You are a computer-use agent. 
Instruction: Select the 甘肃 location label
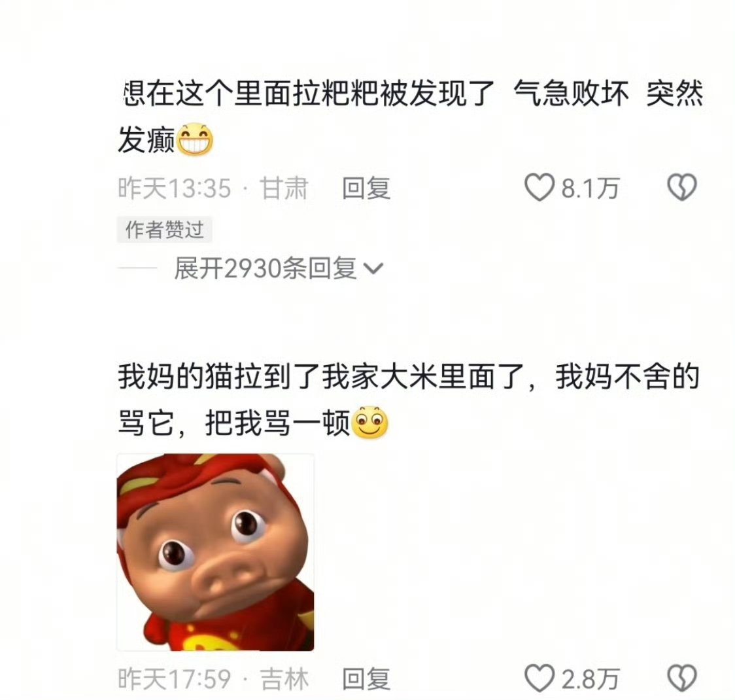coord(284,188)
